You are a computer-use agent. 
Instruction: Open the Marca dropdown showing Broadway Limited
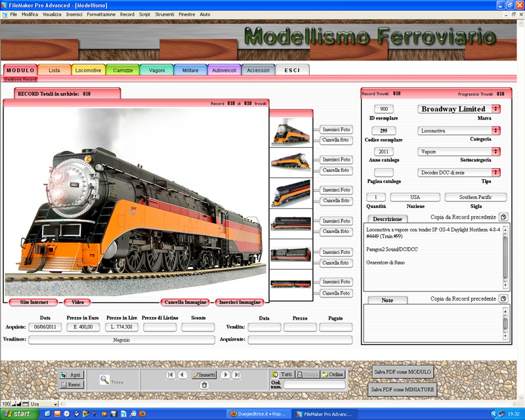(497, 108)
